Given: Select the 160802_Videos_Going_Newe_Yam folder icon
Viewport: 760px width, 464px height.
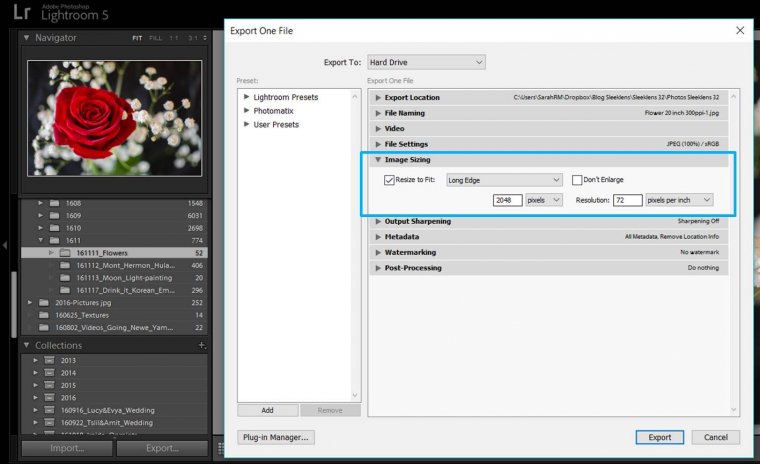Looking at the screenshot, I should (x=44, y=327).
